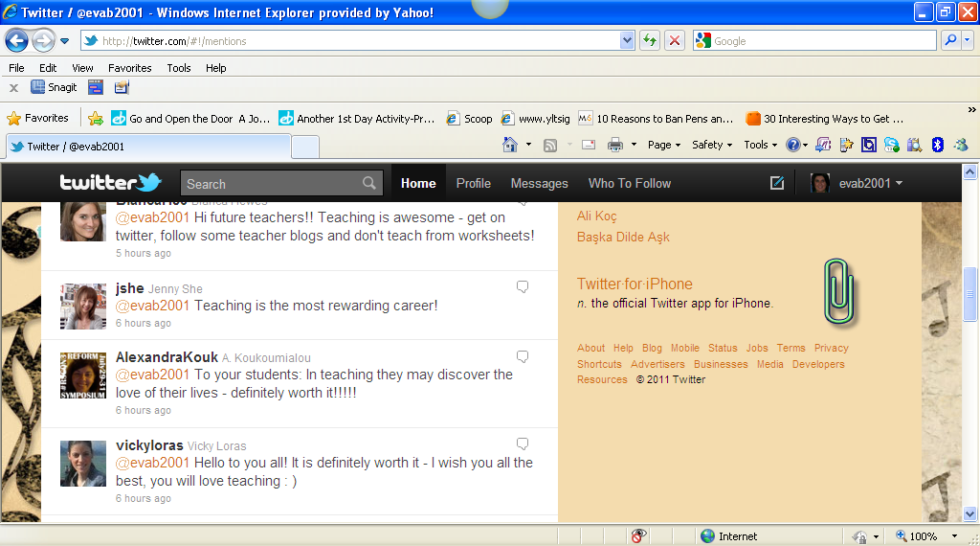
Task: Open the Tools menu in menu bar
Action: (179, 68)
